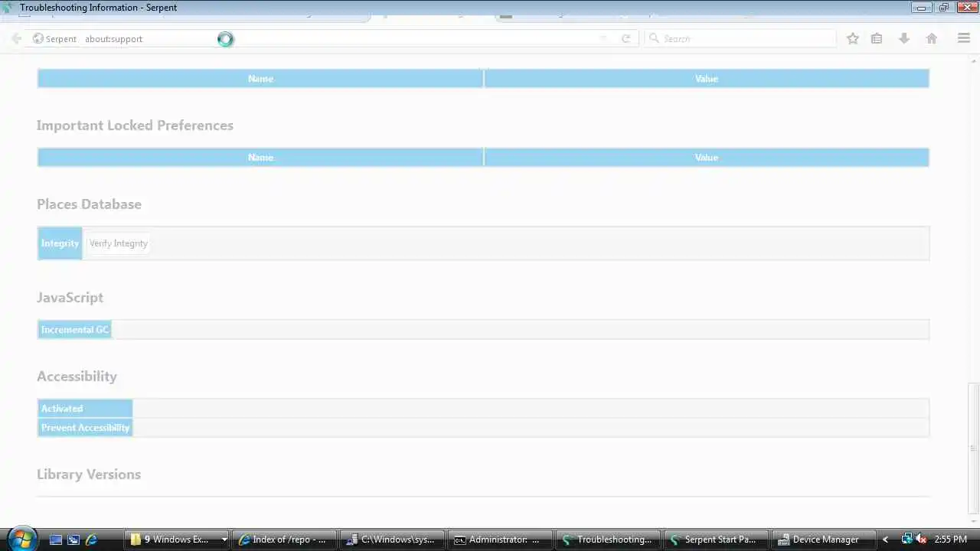Select the Incremental GC row label
The image size is (980, 551).
tap(75, 330)
